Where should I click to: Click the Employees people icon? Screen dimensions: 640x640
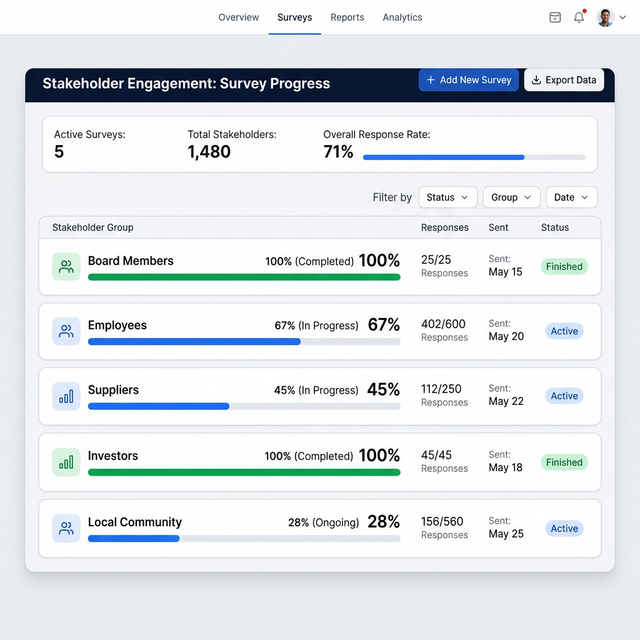(x=66, y=331)
